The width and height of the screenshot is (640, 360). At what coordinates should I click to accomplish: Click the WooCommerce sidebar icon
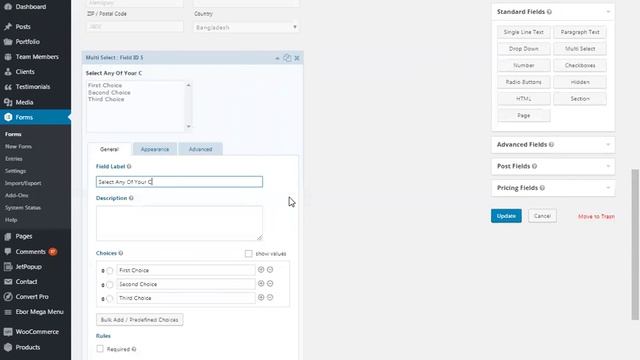(8, 332)
